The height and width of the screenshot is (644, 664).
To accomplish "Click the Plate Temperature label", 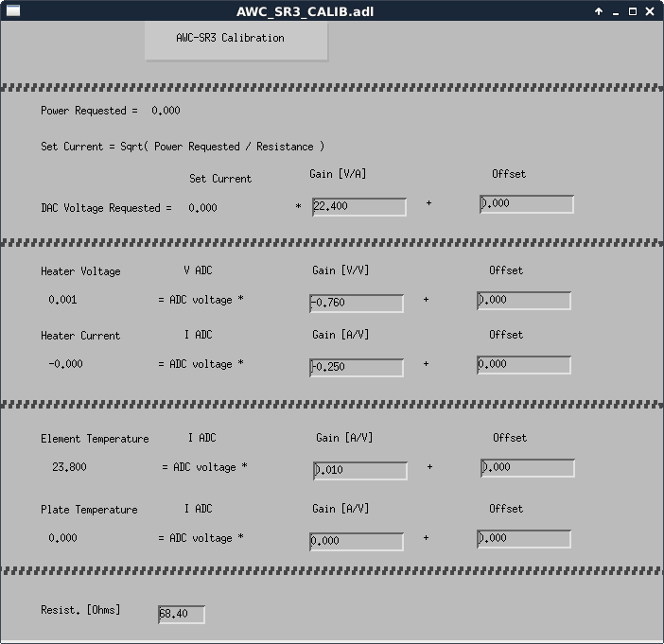I will [89, 510].
